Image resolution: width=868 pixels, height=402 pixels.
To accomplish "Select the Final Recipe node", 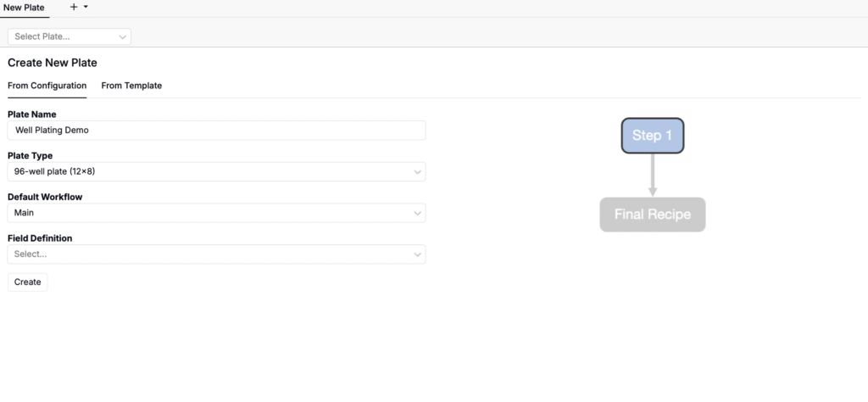I will 652,215.
